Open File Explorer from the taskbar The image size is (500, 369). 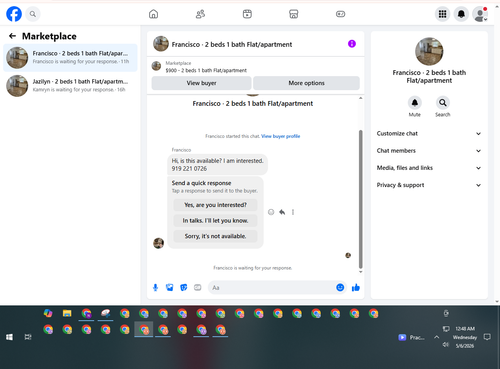tap(67, 313)
